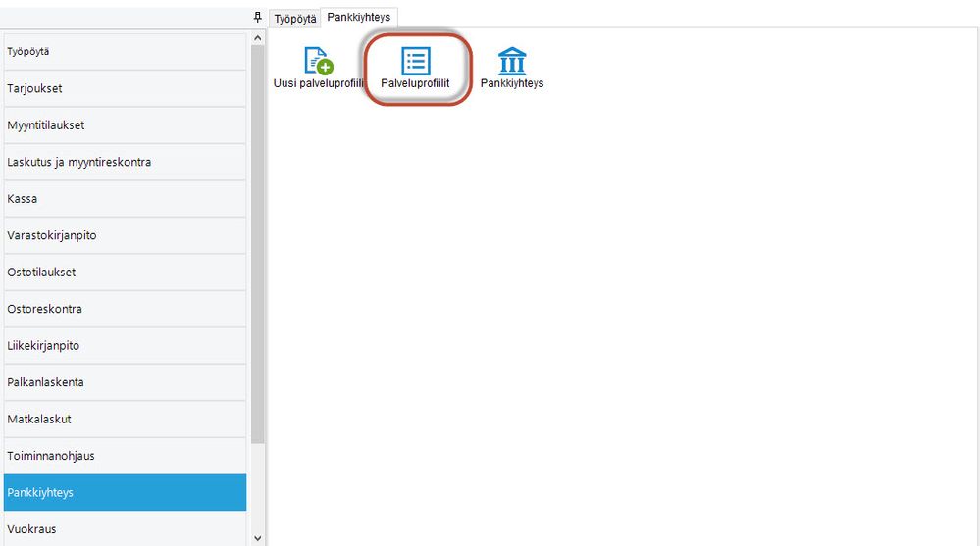Open Myyntitilaukset in the sidebar
The width and height of the screenshot is (980, 546).
coord(125,124)
